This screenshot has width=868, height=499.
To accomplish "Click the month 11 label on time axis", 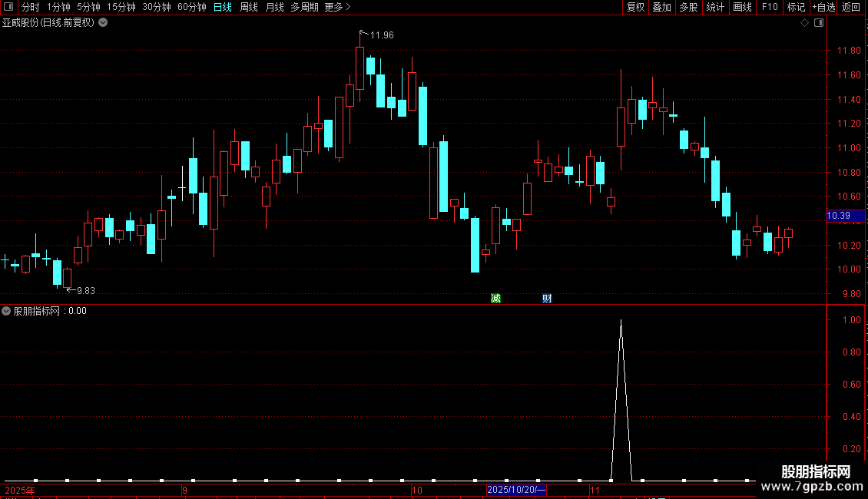I will [x=595, y=490].
